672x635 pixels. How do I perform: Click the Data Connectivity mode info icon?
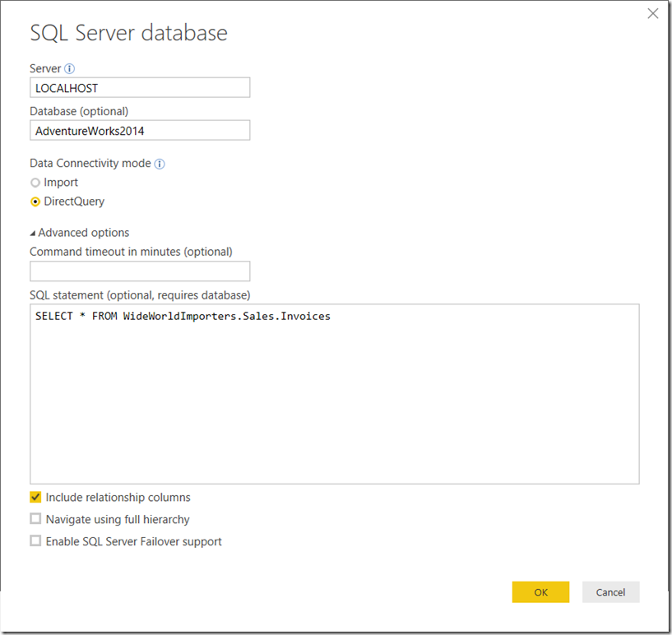160,164
